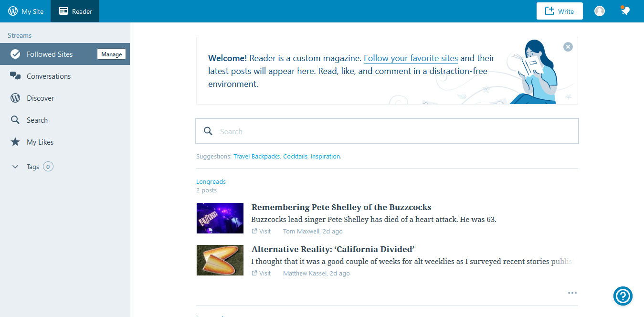This screenshot has width=644, height=317.
Task: Click the plus icon on the Write button
Action: tap(549, 11)
